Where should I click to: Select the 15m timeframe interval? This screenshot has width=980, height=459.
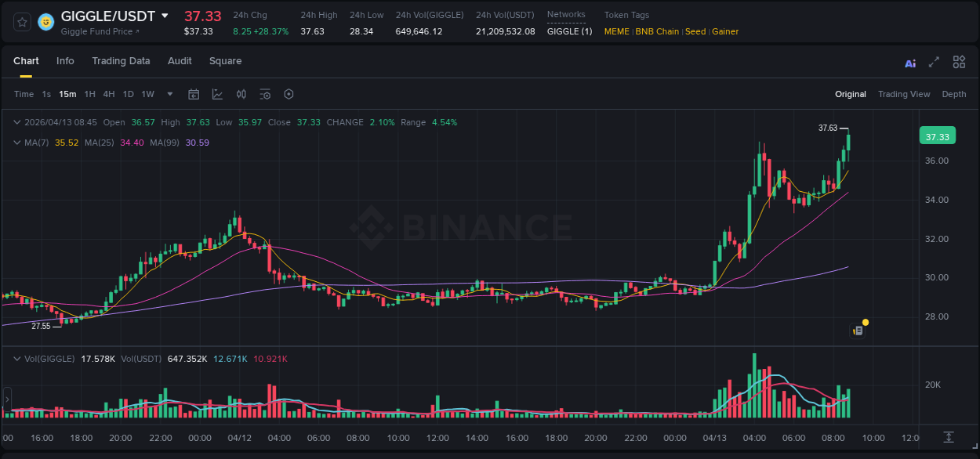coord(67,94)
